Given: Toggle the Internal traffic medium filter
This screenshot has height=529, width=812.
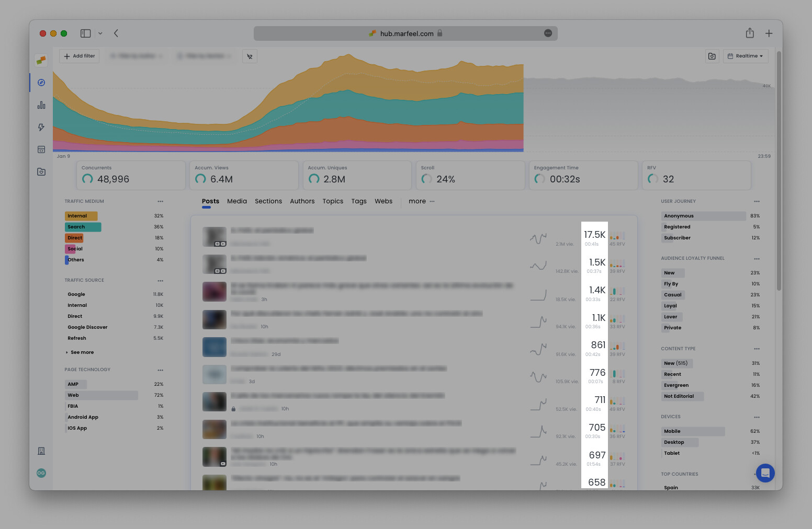Looking at the screenshot, I should point(81,216).
